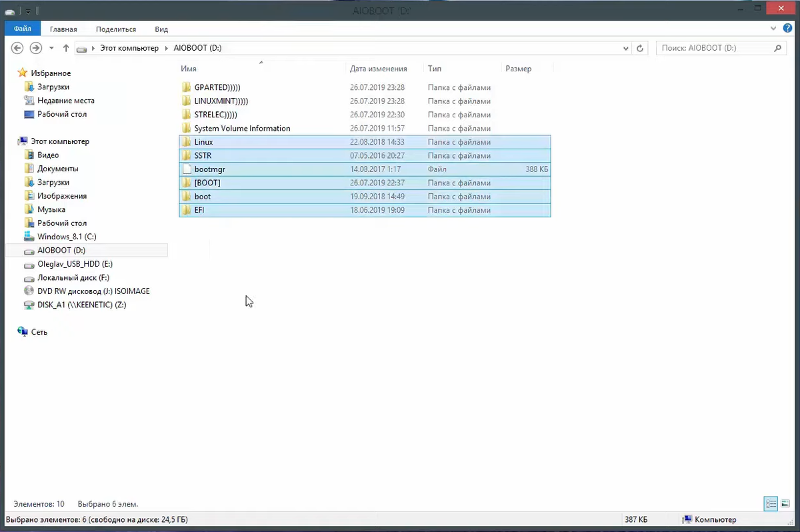Click the date 18.06.2019 19:09
This screenshot has height=532, width=800.
point(377,210)
